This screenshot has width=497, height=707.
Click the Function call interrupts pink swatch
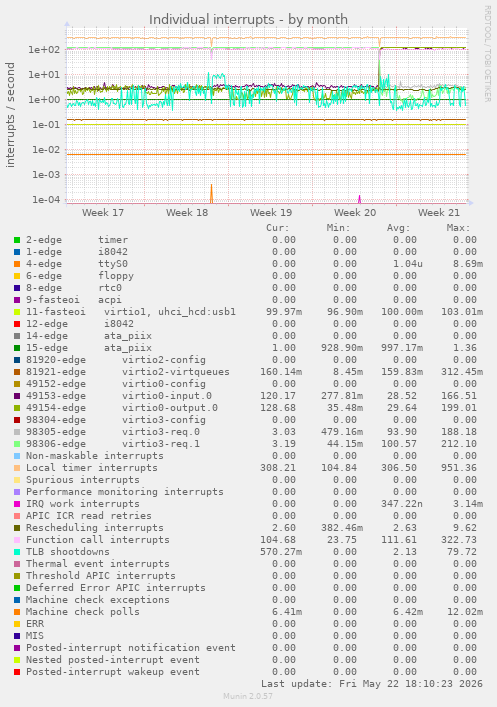coord(17,540)
